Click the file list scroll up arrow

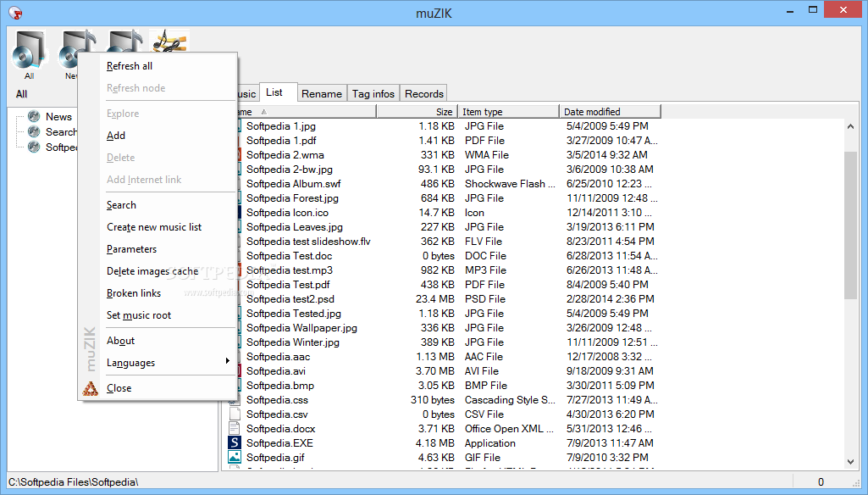(x=850, y=126)
